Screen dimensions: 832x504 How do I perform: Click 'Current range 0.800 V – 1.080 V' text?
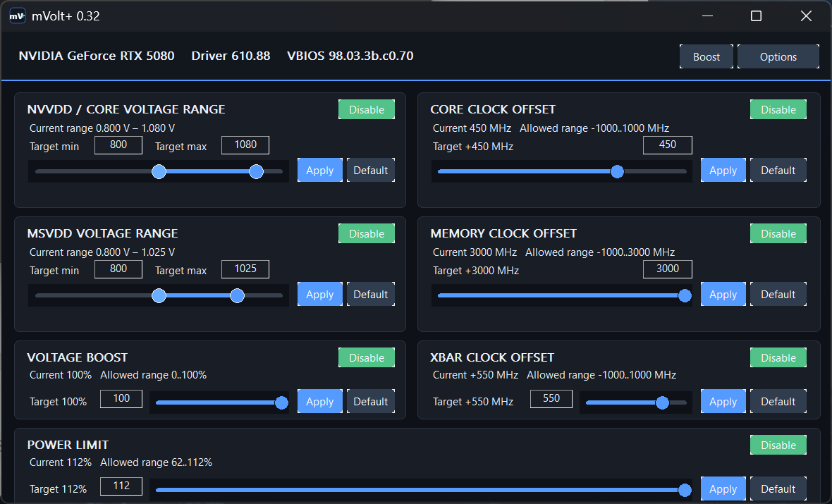pos(102,128)
